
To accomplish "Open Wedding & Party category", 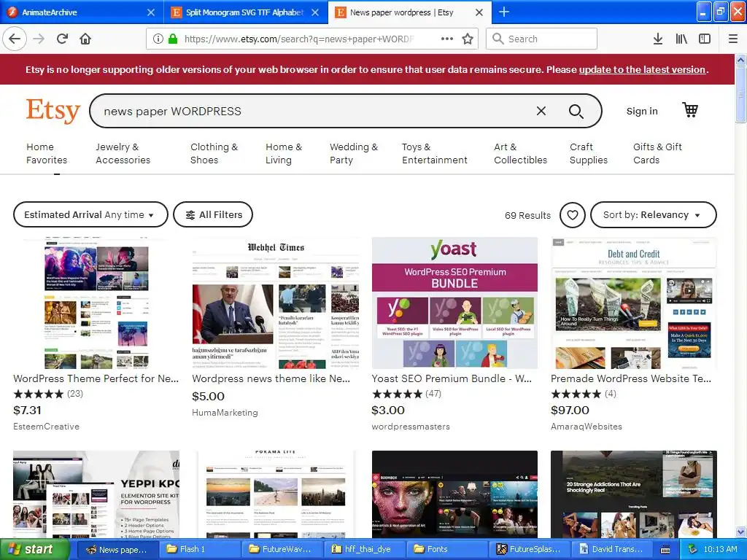I will [x=354, y=153].
